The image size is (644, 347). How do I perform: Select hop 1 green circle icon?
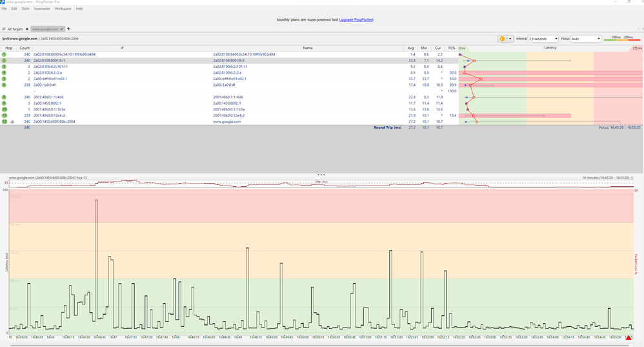[4, 54]
